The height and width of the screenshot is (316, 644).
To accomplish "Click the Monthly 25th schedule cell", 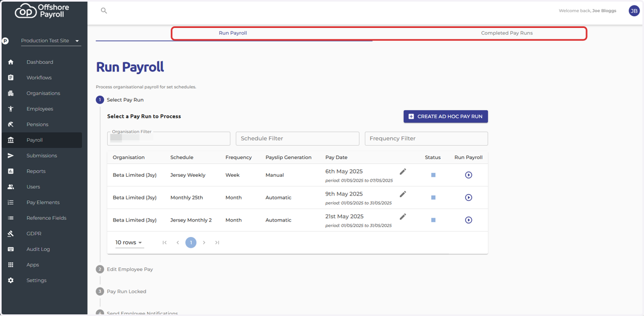I will (187, 198).
